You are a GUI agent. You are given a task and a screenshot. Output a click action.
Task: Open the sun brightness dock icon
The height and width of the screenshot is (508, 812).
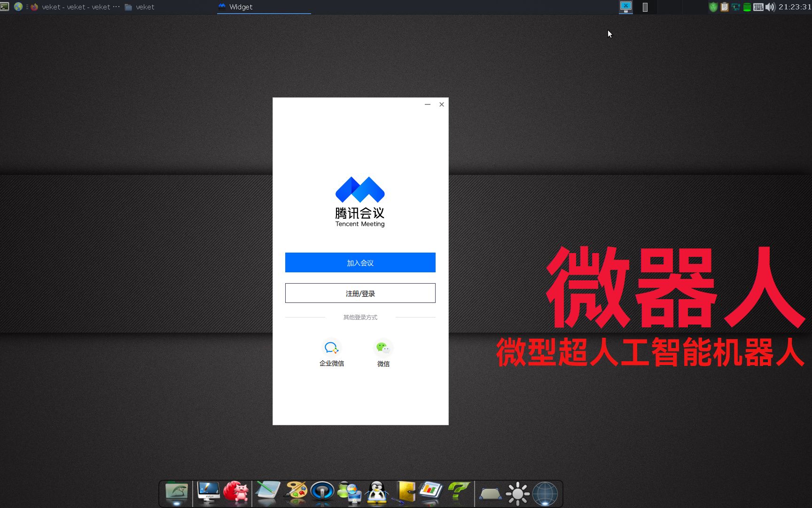(x=518, y=494)
